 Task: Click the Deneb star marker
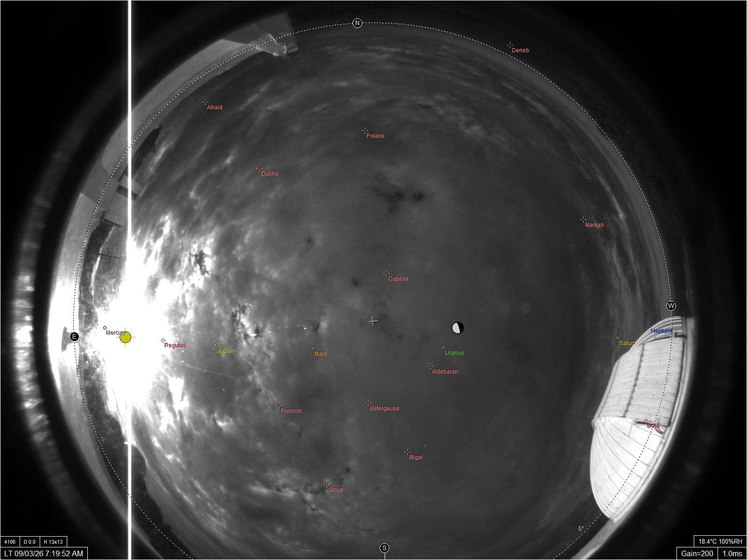[x=510, y=45]
